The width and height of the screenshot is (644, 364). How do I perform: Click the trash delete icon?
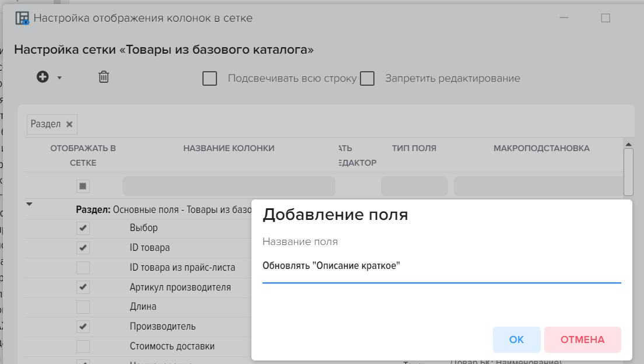click(x=103, y=77)
